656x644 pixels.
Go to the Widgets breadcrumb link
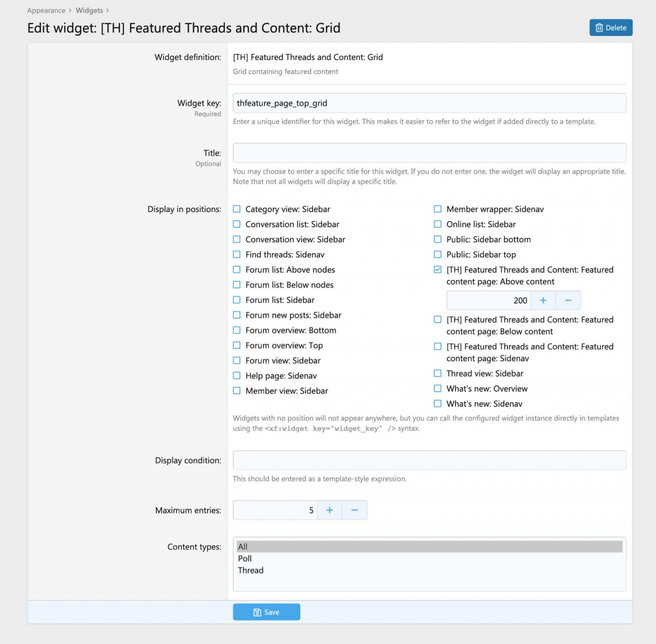[x=89, y=10]
